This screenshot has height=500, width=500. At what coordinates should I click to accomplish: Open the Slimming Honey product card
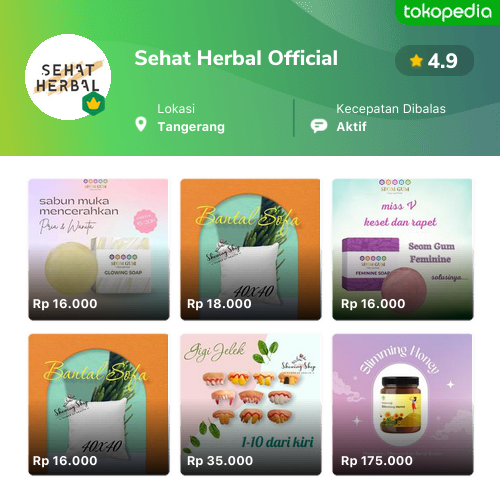click(x=403, y=404)
